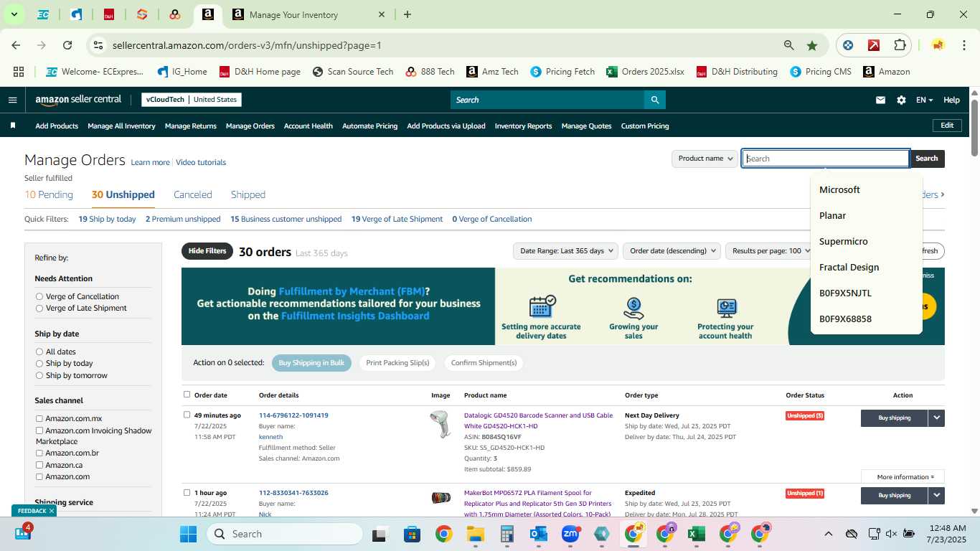Switch to the Shipped orders tab
The image size is (980, 551).
pos(248,194)
